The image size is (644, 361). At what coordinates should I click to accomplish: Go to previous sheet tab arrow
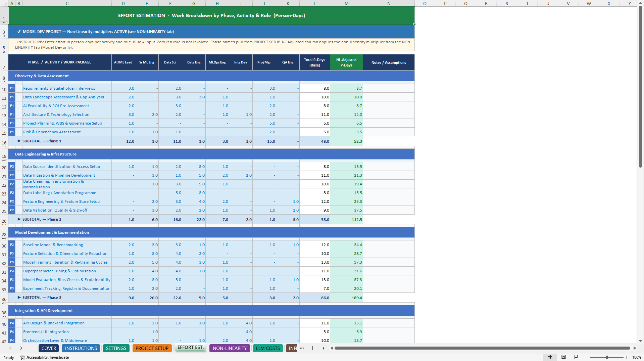click(10, 348)
